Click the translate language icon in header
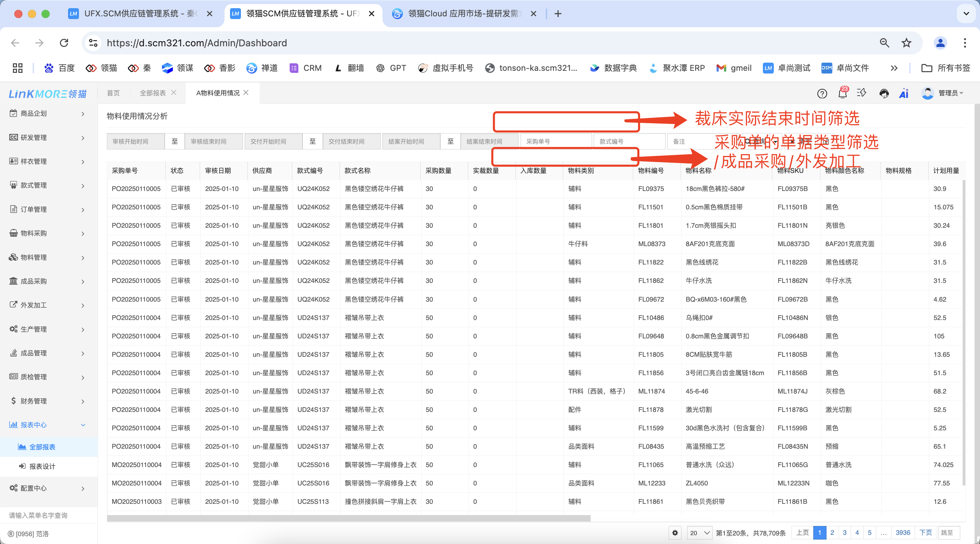Viewport: 980px width, 544px height. coord(862,93)
